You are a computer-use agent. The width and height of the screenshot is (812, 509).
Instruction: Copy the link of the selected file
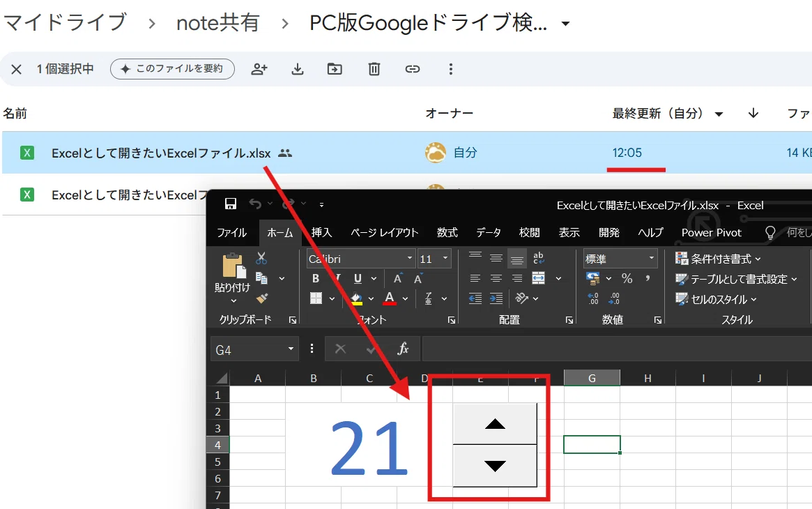(412, 69)
